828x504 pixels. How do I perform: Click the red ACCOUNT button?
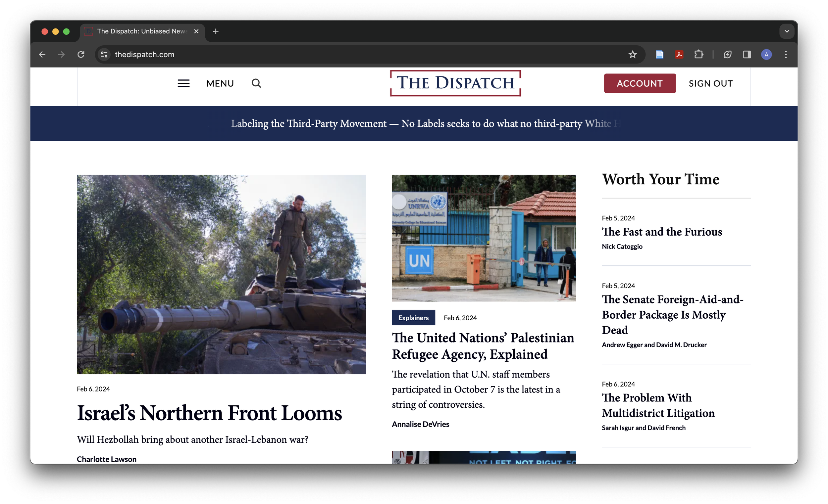(x=640, y=83)
